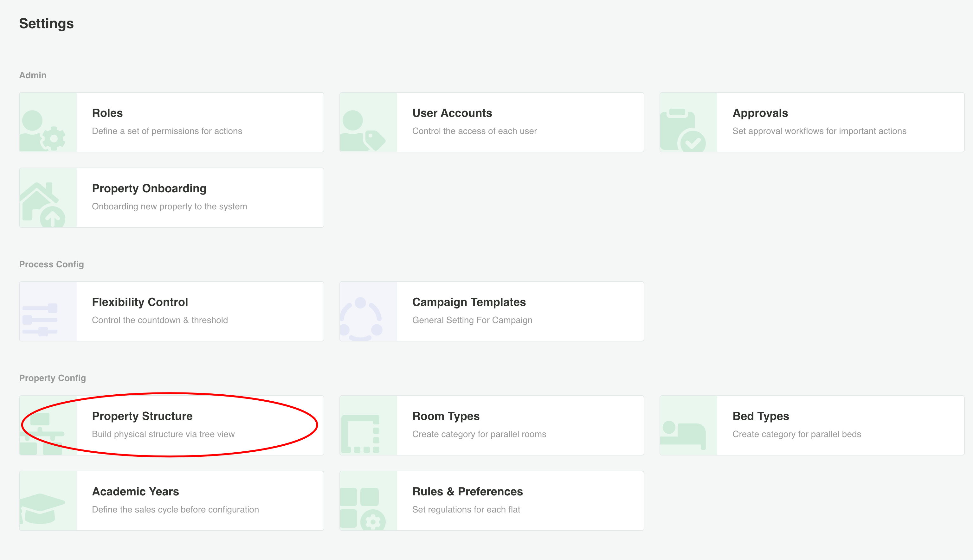Select Bed Types card title
The height and width of the screenshot is (560, 973).
click(760, 416)
